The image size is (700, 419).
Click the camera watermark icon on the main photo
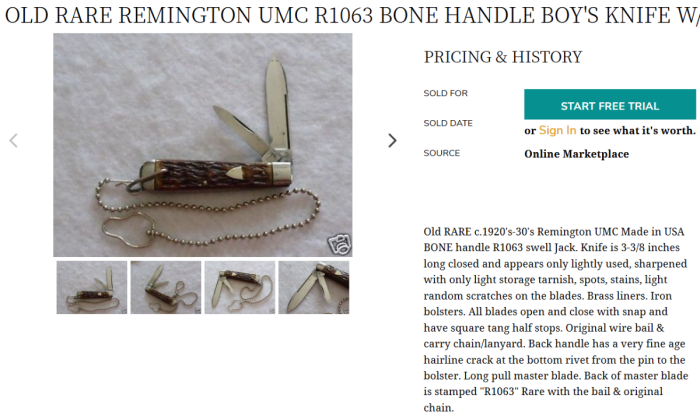pos(339,244)
